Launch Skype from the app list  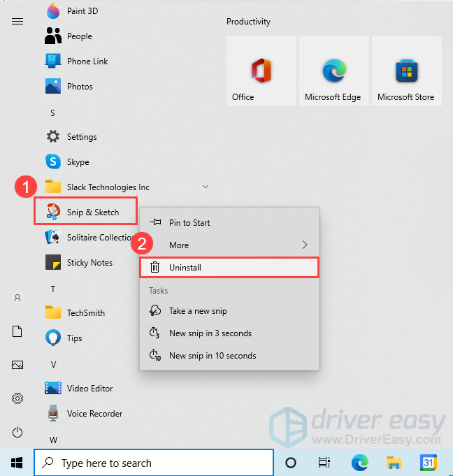tap(53, 161)
